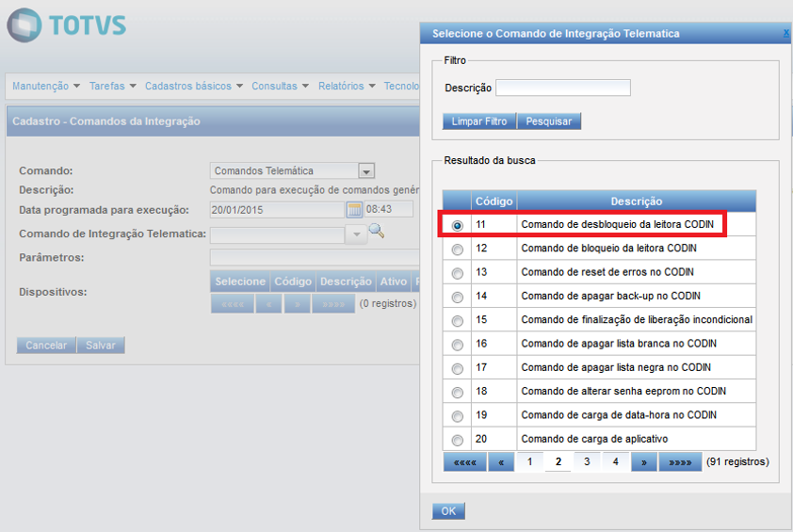
Task: Go to results page 1
Action: [x=529, y=461]
